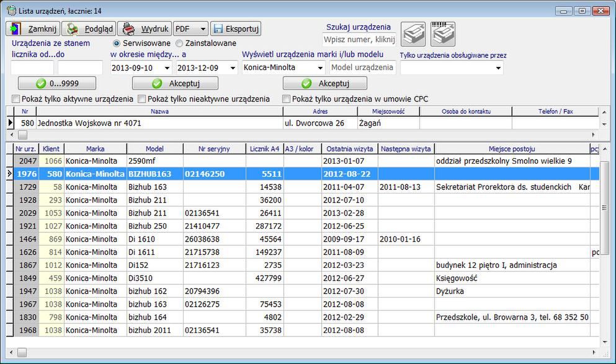616x364 pixels.
Task: Click the Miejscowość column header
Action: point(388,112)
